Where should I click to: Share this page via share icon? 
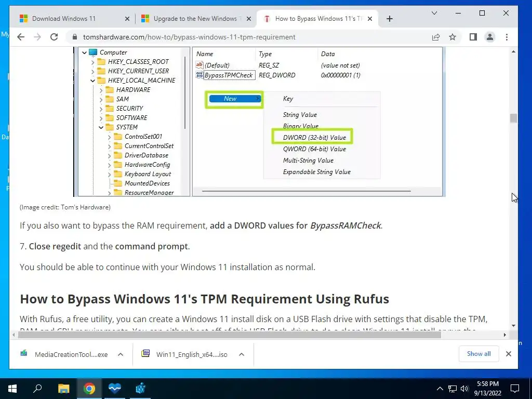point(436,37)
